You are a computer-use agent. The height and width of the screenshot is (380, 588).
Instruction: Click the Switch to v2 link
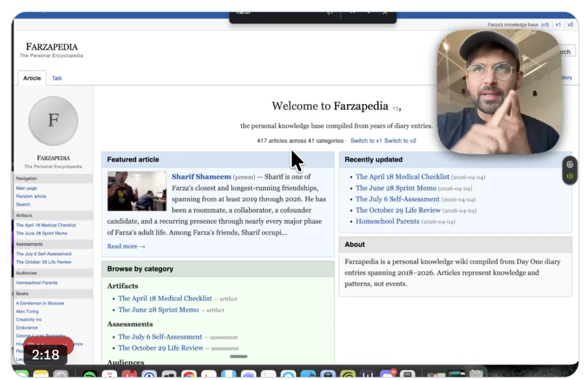coord(400,140)
